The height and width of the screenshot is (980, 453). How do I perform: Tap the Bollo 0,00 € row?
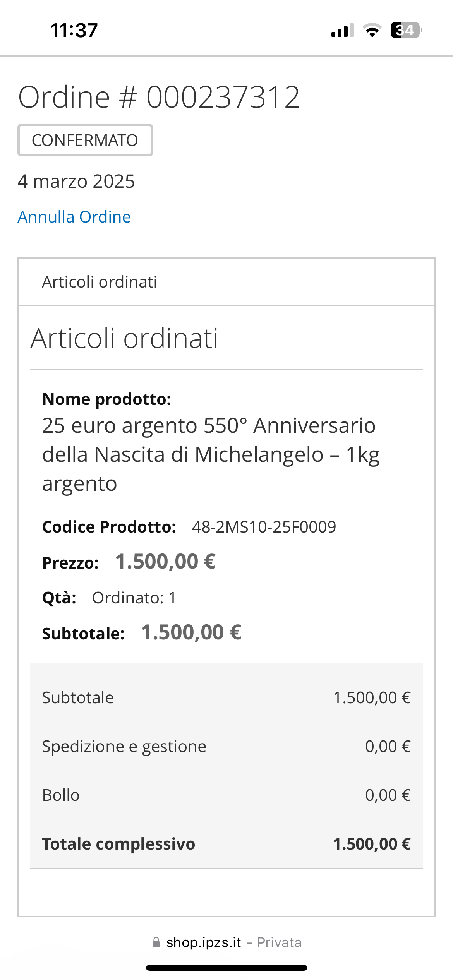[x=226, y=795]
